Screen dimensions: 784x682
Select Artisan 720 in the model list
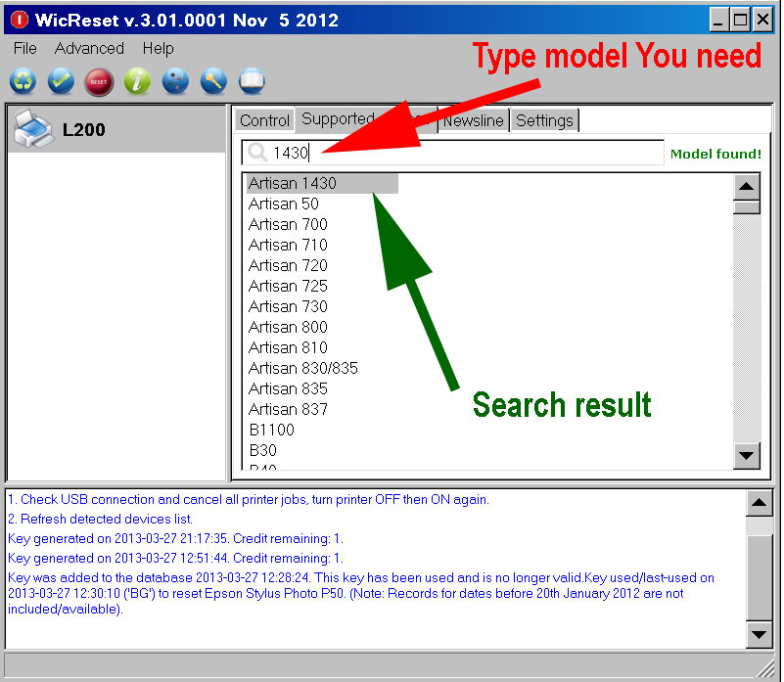[x=288, y=265]
